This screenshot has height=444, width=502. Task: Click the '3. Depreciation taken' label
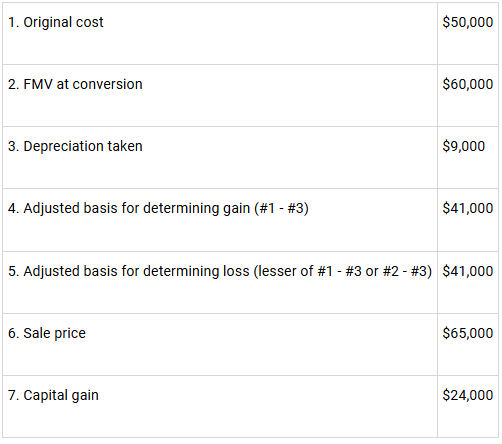75,146
